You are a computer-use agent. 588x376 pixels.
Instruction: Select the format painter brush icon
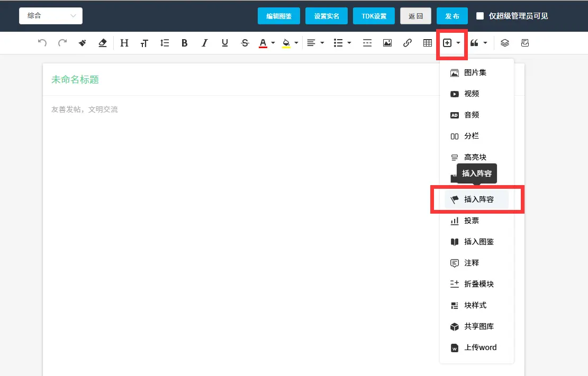pos(83,43)
